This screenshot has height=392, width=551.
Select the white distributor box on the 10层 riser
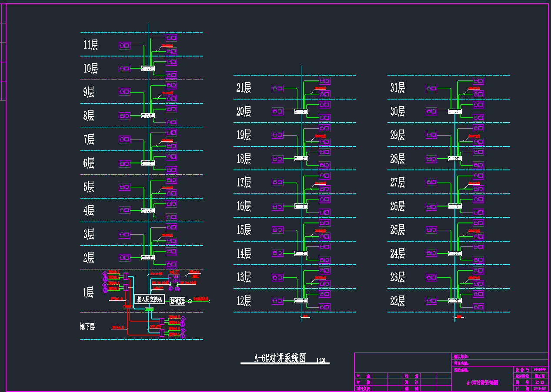[148, 68]
